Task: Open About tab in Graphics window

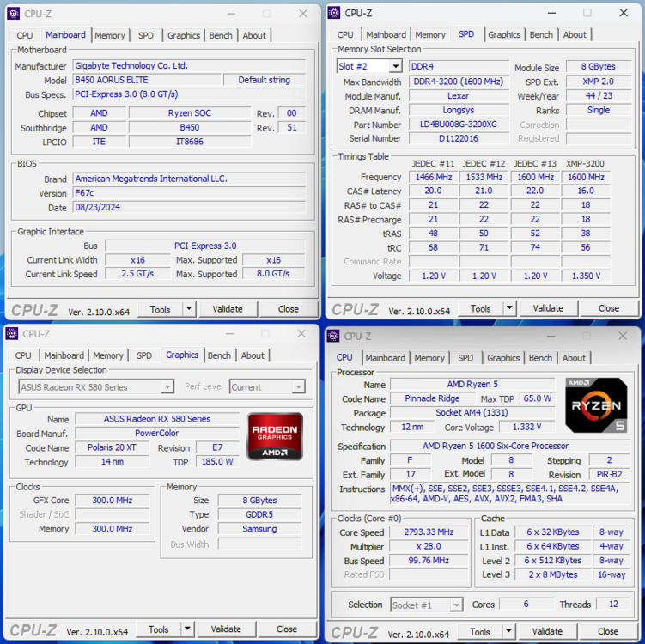Action: click(253, 355)
